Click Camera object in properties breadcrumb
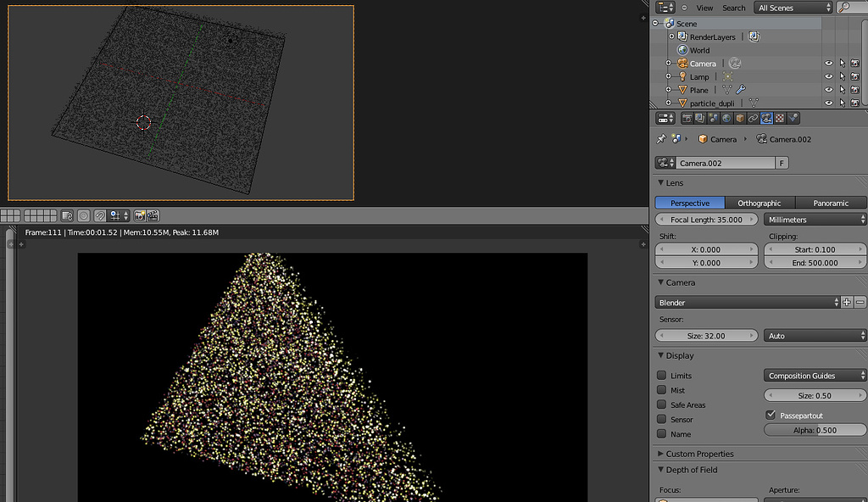This screenshot has height=502, width=868. tap(717, 139)
